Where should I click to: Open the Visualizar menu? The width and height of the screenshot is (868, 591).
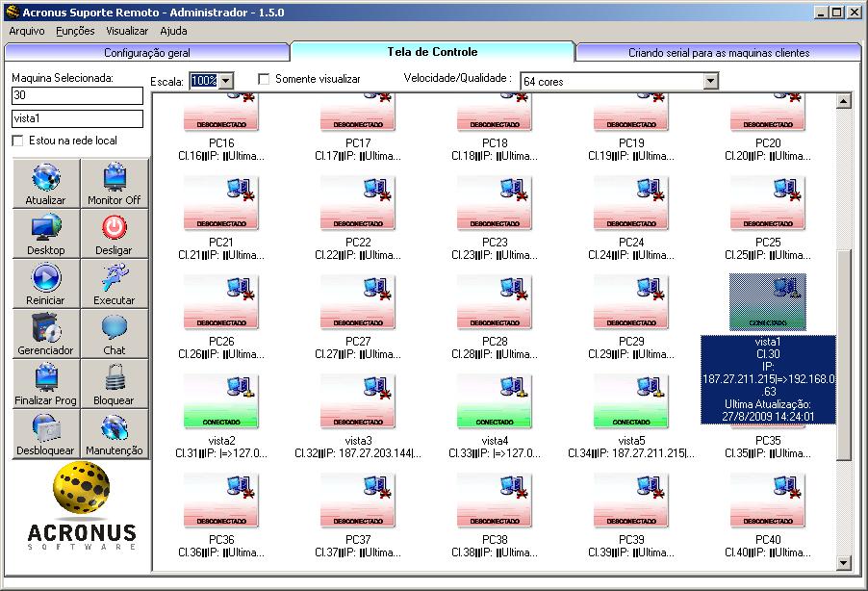[127, 31]
